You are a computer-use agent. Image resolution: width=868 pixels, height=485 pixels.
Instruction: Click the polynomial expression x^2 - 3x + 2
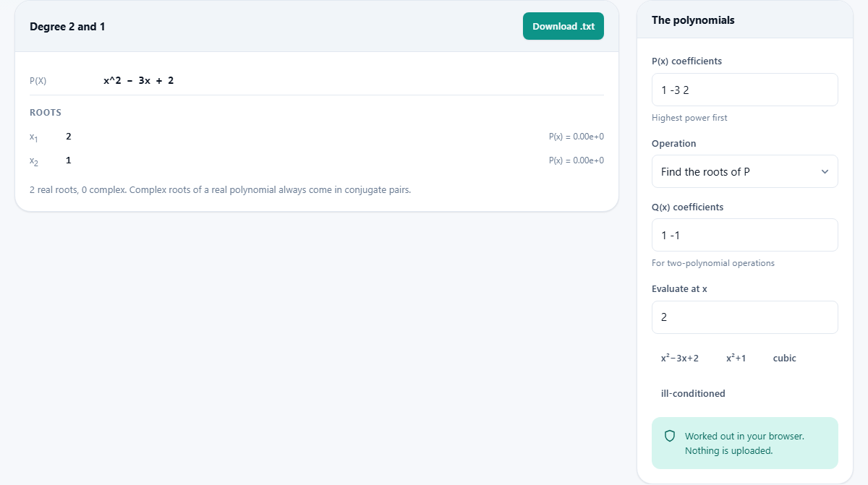138,80
